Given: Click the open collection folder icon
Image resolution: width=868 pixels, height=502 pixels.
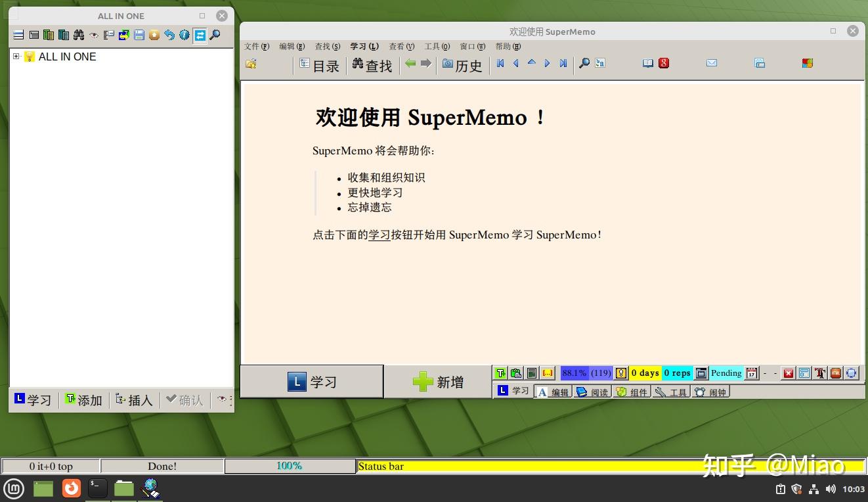Looking at the screenshot, I should click(x=251, y=64).
